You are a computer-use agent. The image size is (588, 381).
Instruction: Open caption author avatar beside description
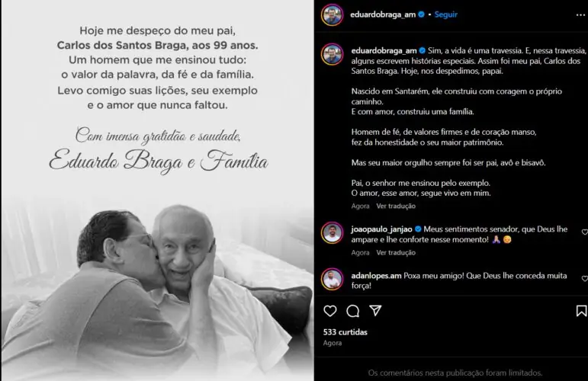(333, 54)
